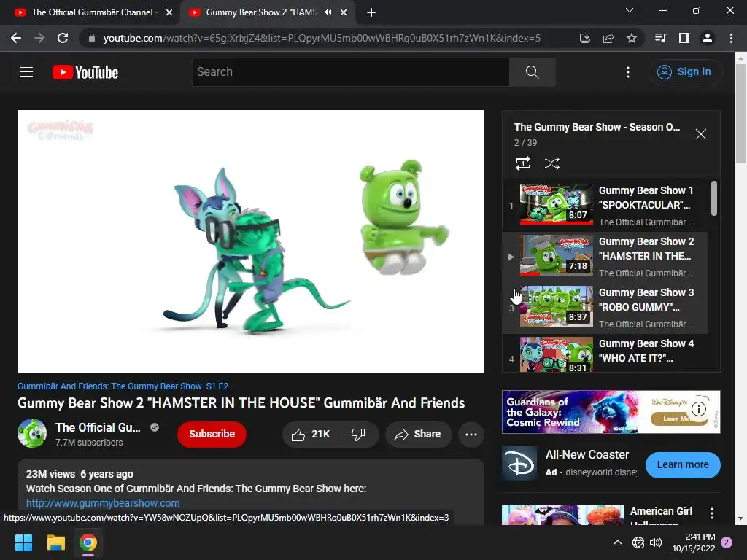Close the Gummy Bear Show 2 tab

(x=344, y=12)
